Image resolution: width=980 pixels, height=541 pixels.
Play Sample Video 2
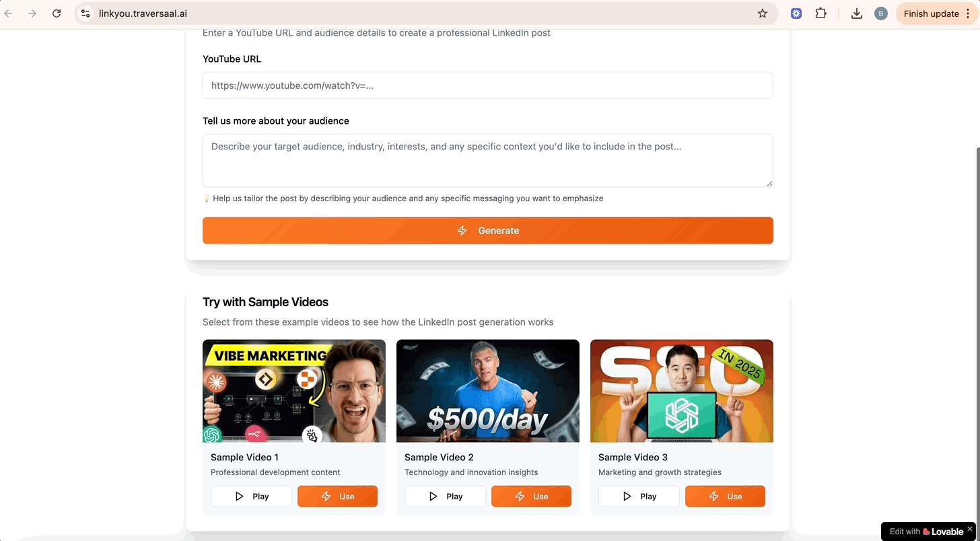click(x=445, y=497)
